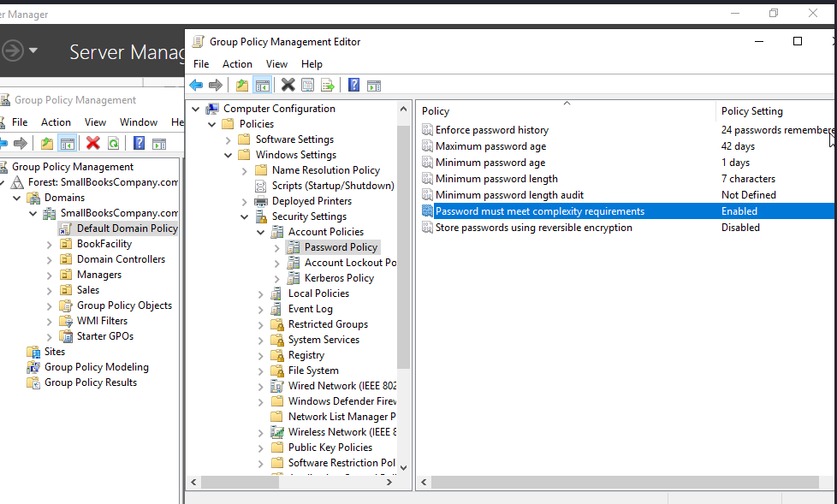Select the Sales OU
Viewport: 837px width, 504px height.
(88, 290)
